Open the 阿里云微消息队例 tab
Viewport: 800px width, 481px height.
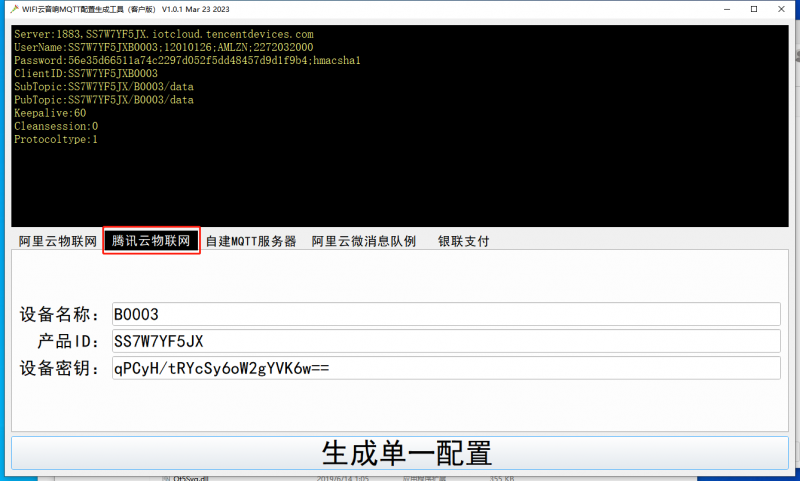[x=364, y=241]
